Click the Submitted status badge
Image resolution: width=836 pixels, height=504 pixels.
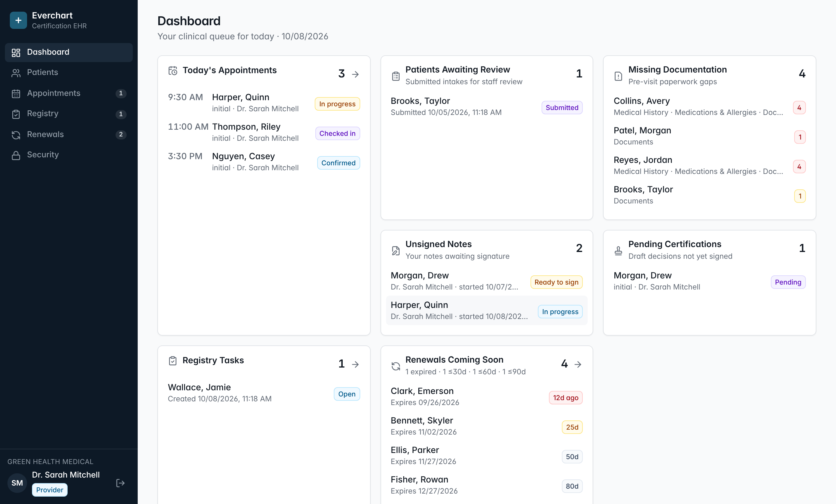562,108
